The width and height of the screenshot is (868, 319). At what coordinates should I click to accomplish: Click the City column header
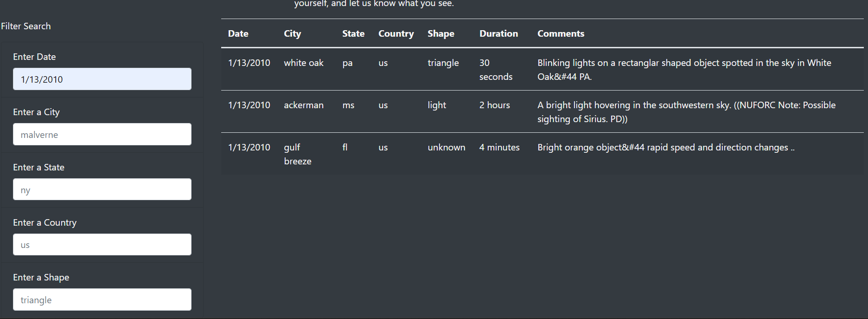pyautogui.click(x=292, y=33)
